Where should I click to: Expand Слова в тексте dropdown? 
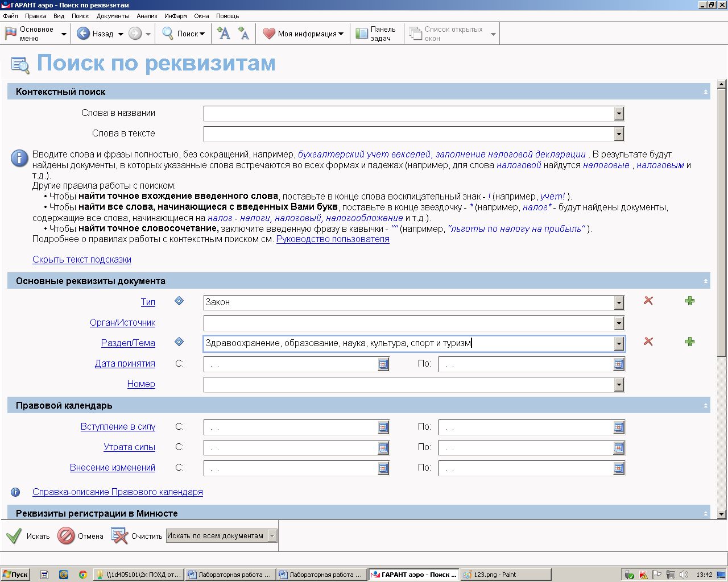pyautogui.click(x=619, y=134)
